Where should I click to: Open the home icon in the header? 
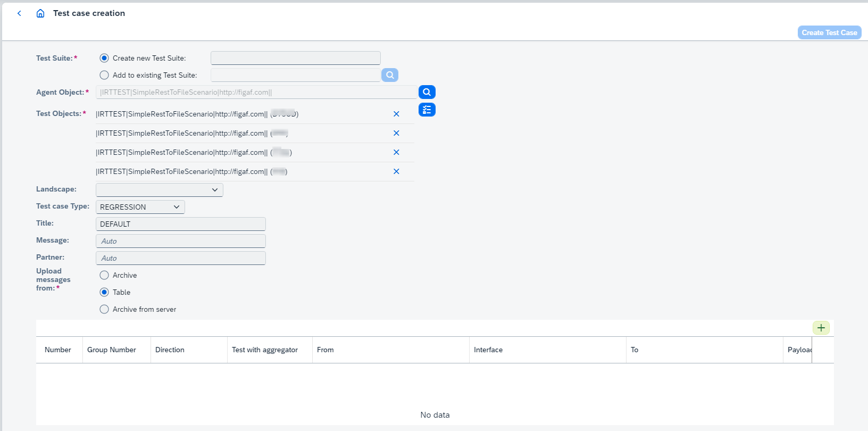pyautogui.click(x=40, y=13)
